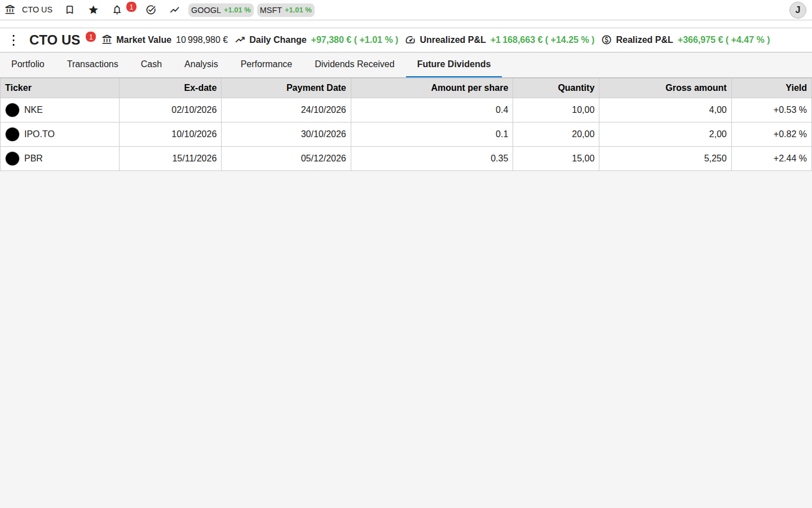The image size is (812, 508).
Task: Open the three-dot portfolio menu
Action: pos(14,40)
